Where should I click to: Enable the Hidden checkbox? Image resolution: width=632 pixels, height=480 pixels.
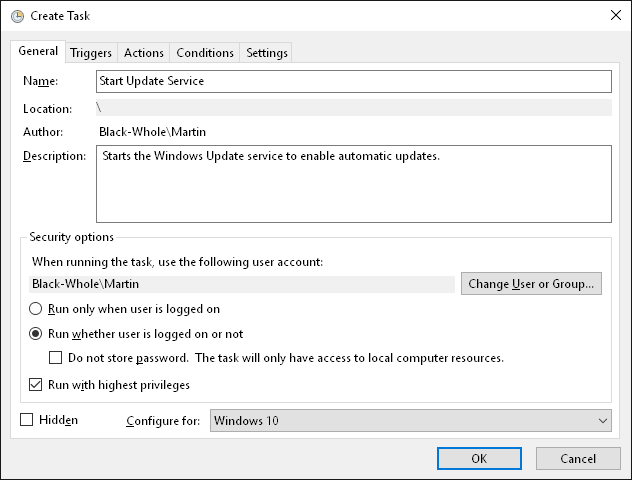(x=27, y=420)
